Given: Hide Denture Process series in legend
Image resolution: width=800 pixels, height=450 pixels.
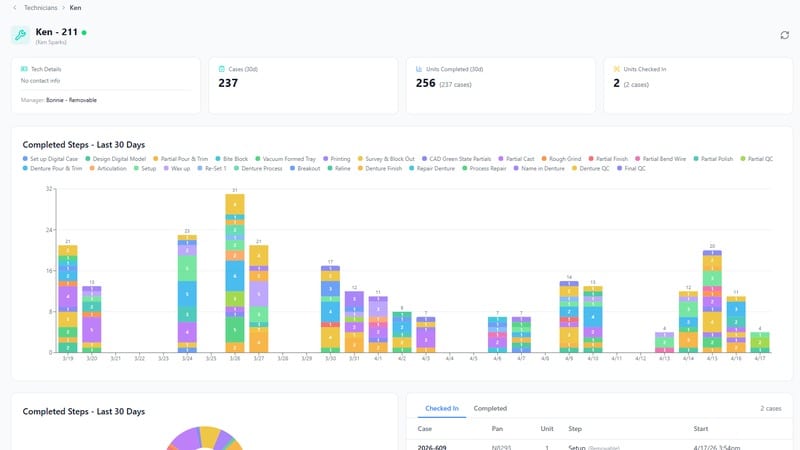Looking at the screenshot, I should [258, 168].
